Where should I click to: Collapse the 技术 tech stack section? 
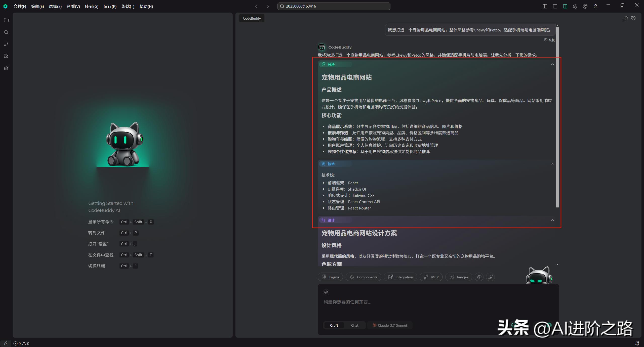[x=552, y=164]
